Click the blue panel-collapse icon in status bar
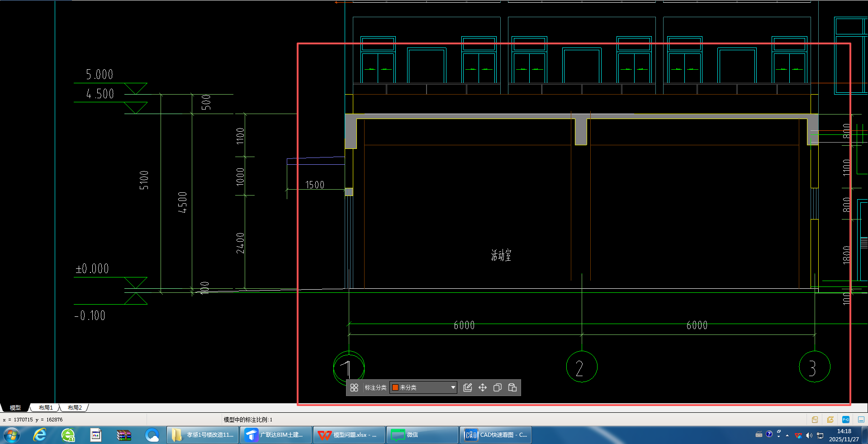The width and height of the screenshot is (868, 444). 861,420
